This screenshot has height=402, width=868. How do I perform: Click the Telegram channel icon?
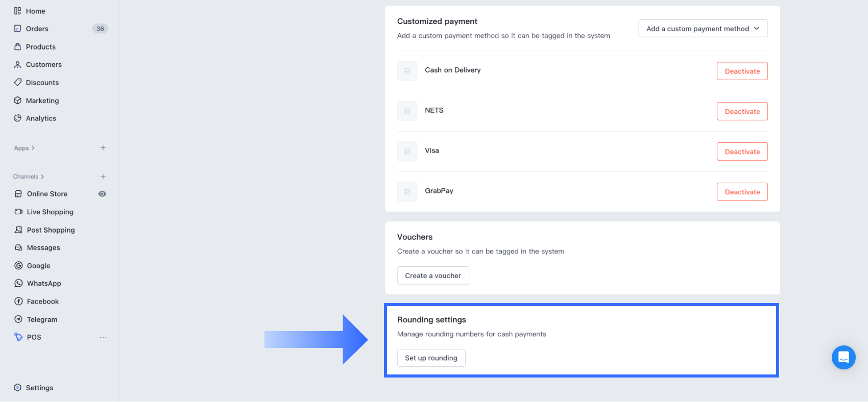(x=19, y=319)
